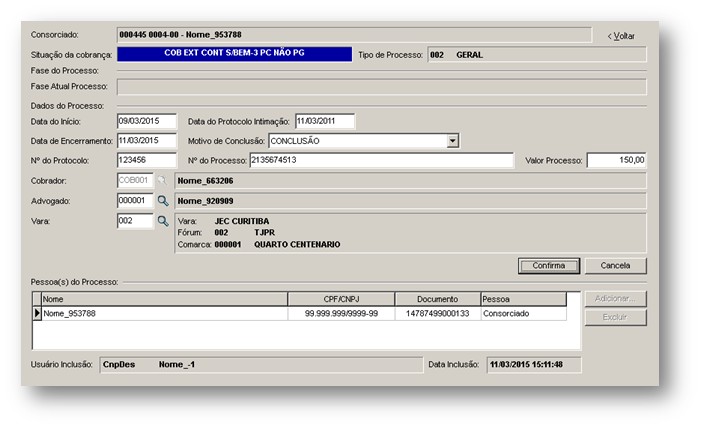Image resolution: width=701 pixels, height=428 pixels.
Task: Click the Cancela button
Action: click(615, 266)
